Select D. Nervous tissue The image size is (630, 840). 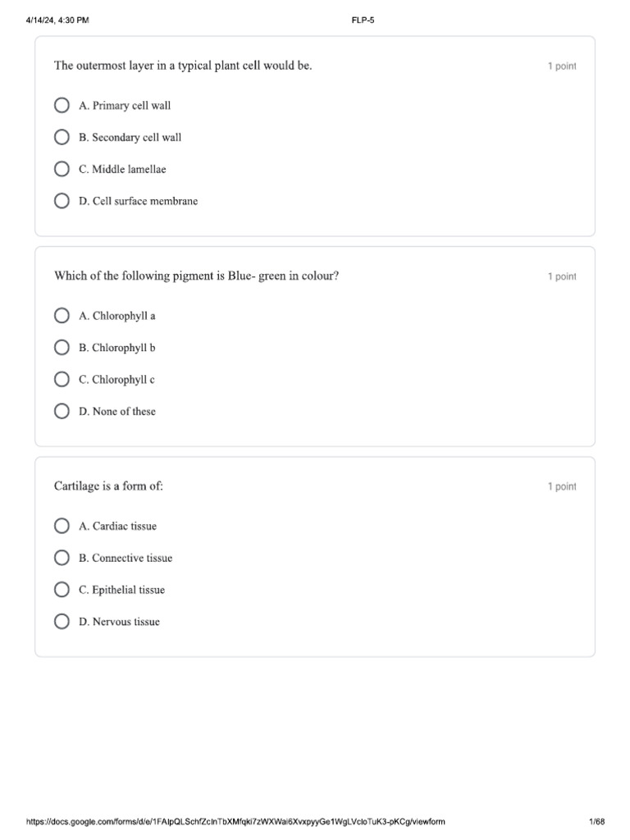[x=62, y=622]
